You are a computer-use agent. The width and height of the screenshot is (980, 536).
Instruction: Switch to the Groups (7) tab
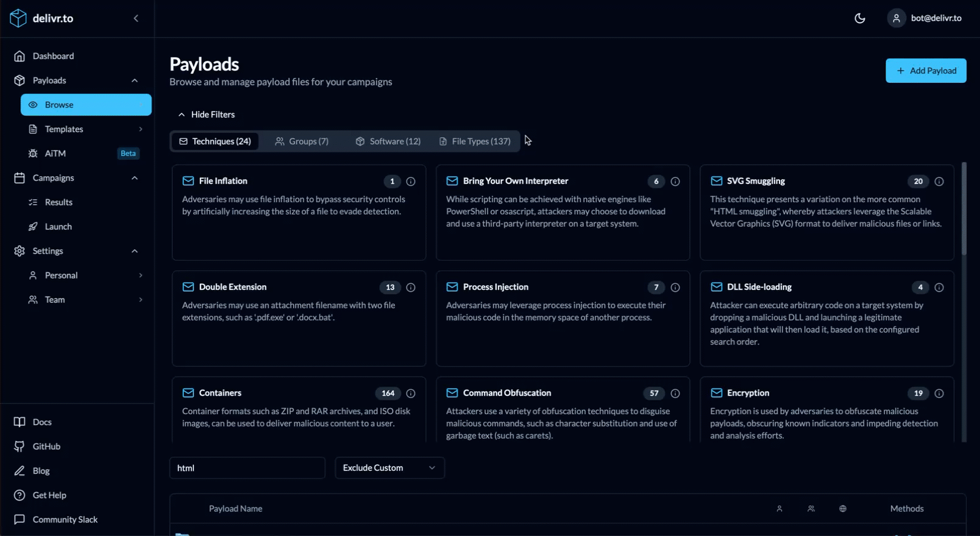pyautogui.click(x=302, y=141)
